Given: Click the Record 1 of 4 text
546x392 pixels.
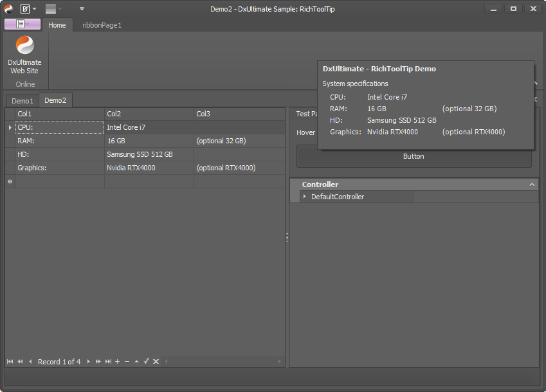Looking at the screenshot, I should pos(59,362).
